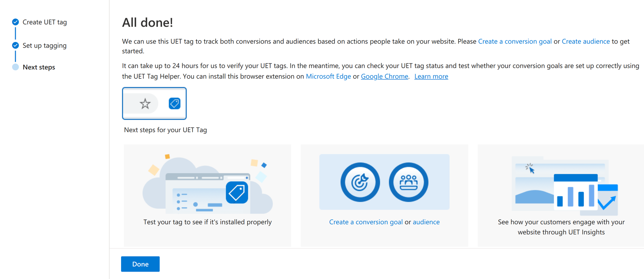Open the Create audience link

[x=586, y=41]
